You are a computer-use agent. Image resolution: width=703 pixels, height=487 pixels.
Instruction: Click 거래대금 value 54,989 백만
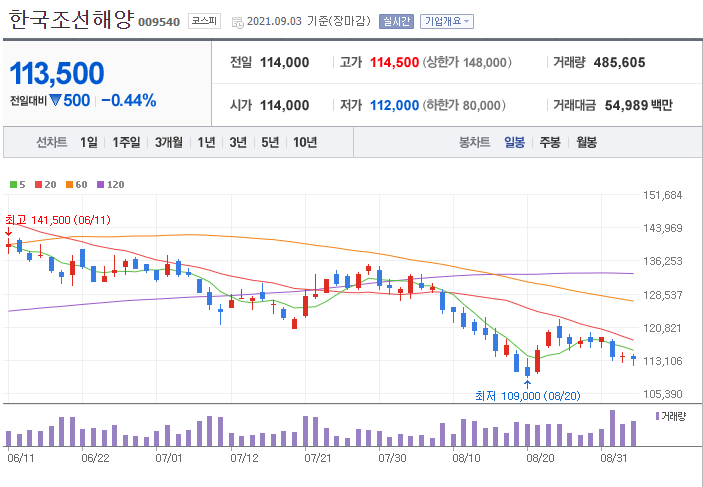tap(638, 105)
